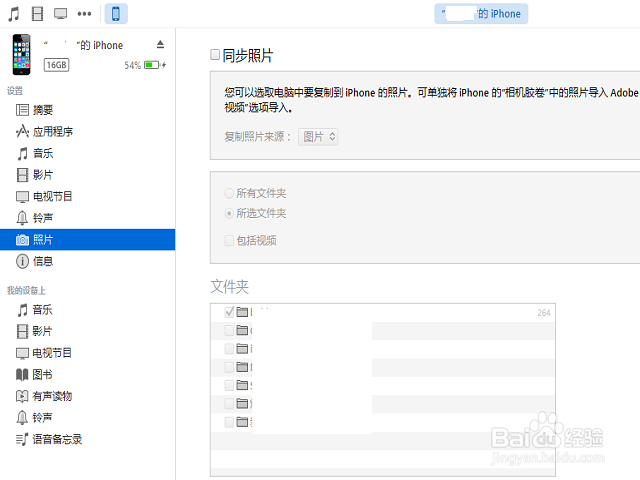The width and height of the screenshot is (640, 480).
Task: Select the 所有文件夹 radio button
Action: (x=229, y=193)
